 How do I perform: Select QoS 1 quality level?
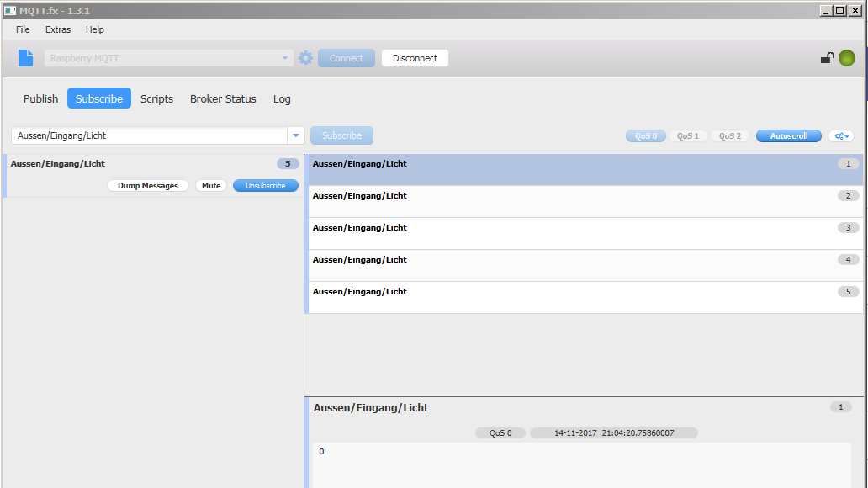tap(687, 135)
